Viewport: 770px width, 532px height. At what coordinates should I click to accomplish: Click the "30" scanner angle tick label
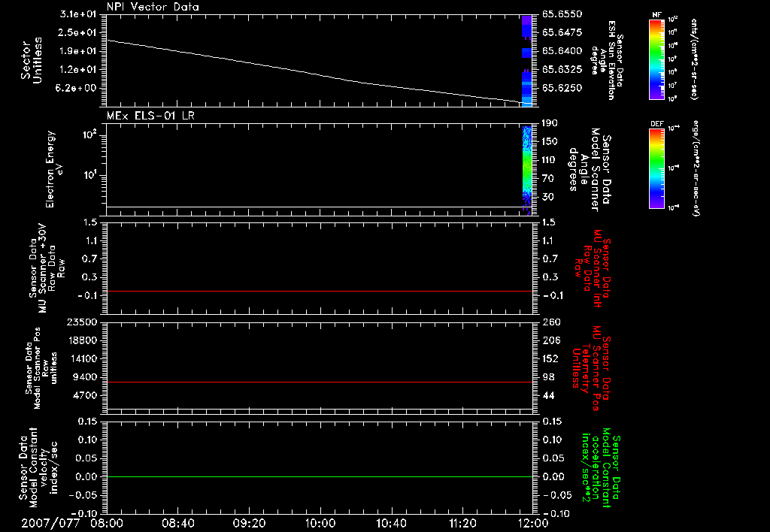click(548, 198)
